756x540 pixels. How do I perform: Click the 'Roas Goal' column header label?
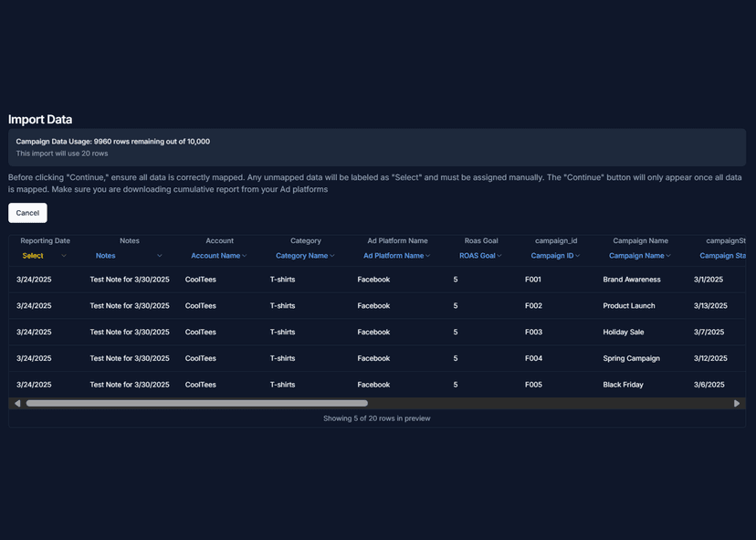coord(481,241)
